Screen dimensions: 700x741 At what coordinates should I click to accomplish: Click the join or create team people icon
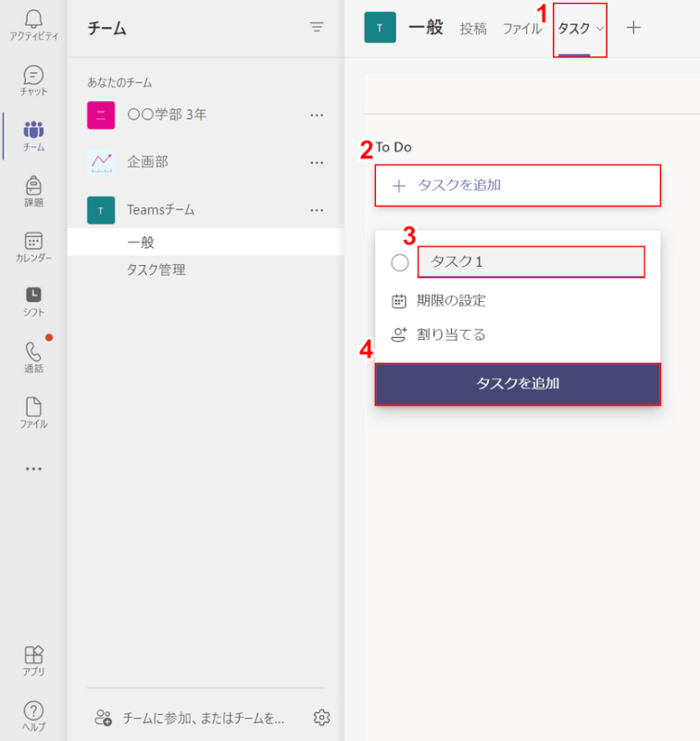coord(103,717)
